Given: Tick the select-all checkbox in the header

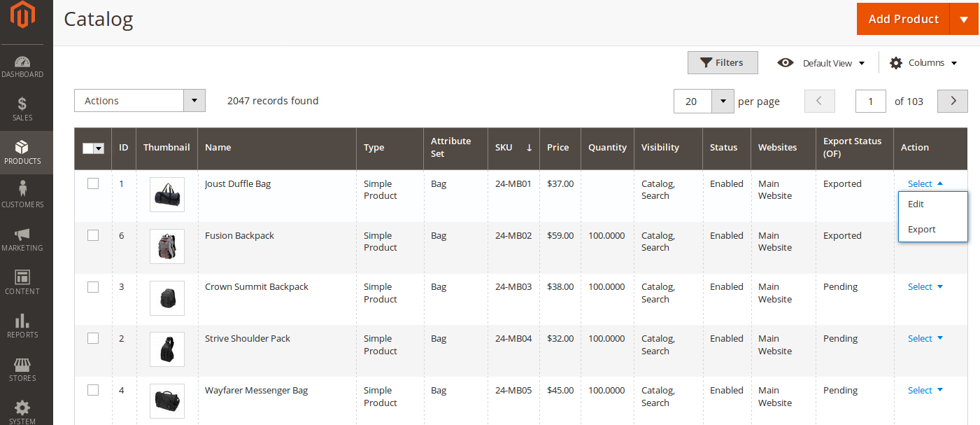Looking at the screenshot, I should coord(89,148).
